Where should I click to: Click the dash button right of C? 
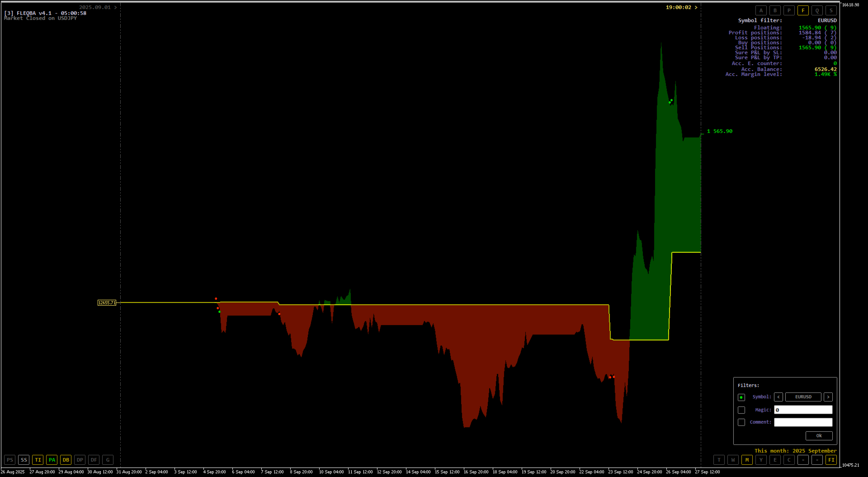(803, 460)
